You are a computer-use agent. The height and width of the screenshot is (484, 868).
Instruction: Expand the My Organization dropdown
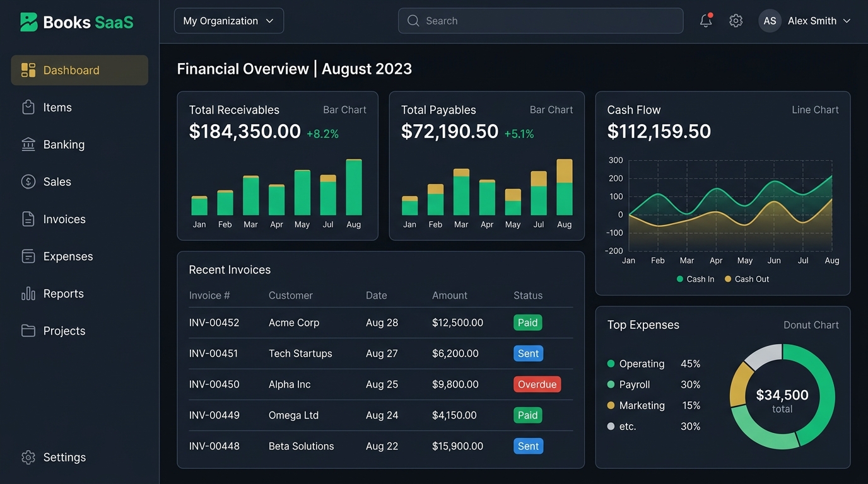tap(229, 21)
